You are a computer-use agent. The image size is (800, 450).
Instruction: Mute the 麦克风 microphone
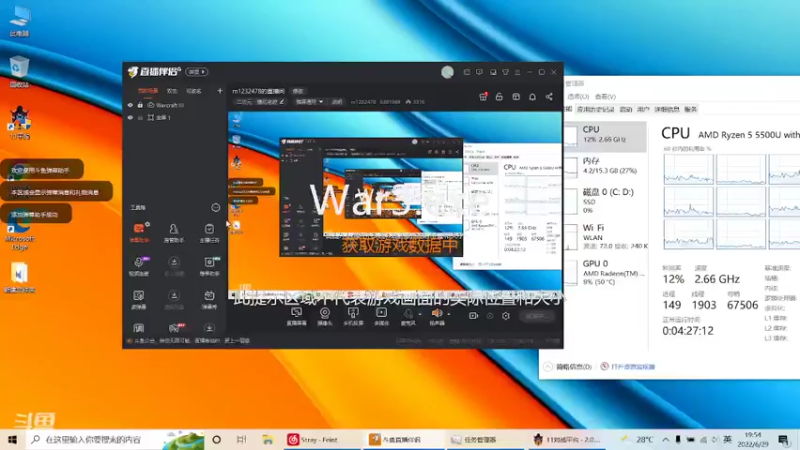408,316
